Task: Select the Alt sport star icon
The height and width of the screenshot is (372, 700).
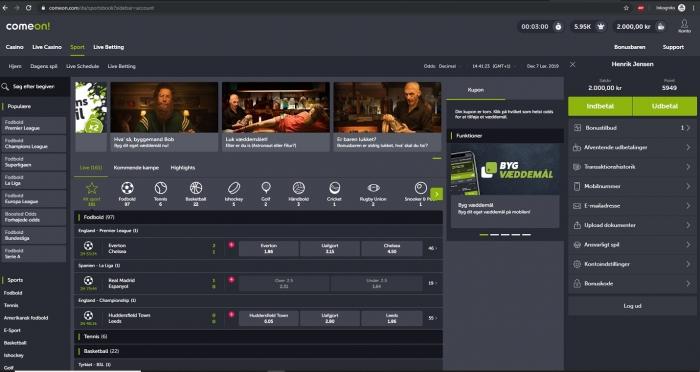Action: tap(92, 188)
